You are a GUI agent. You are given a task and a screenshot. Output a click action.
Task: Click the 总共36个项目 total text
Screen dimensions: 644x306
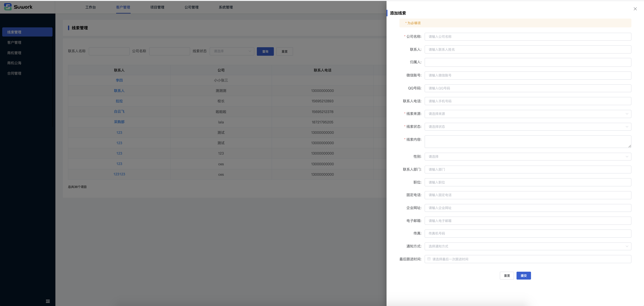click(77, 187)
